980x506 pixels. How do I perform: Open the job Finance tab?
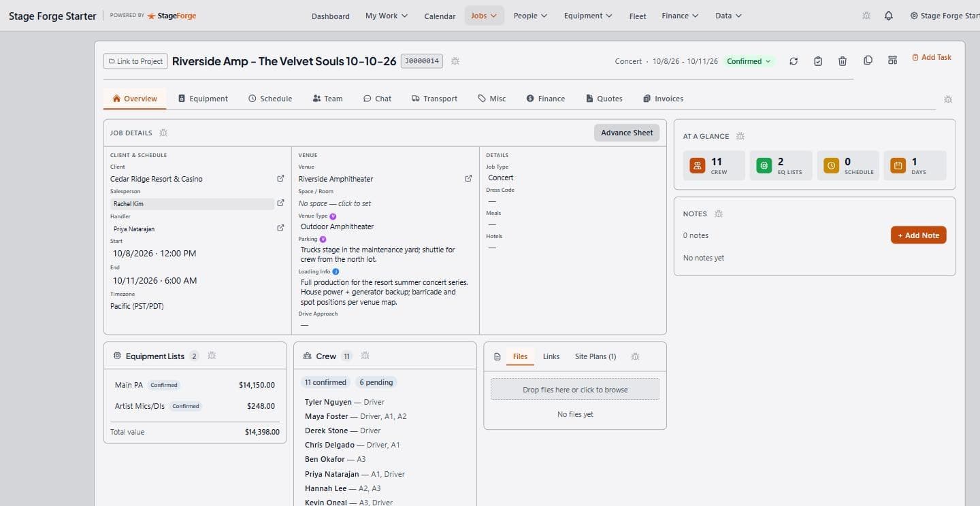coord(545,99)
